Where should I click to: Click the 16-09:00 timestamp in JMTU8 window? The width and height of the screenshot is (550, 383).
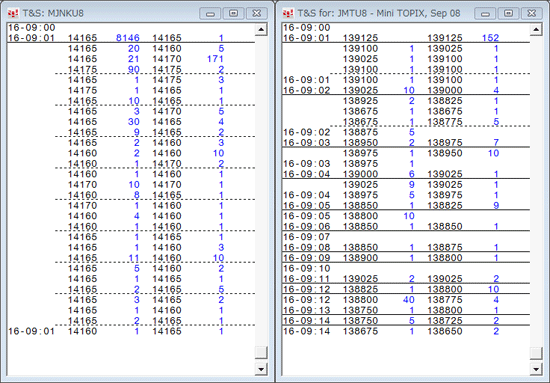(307, 27)
